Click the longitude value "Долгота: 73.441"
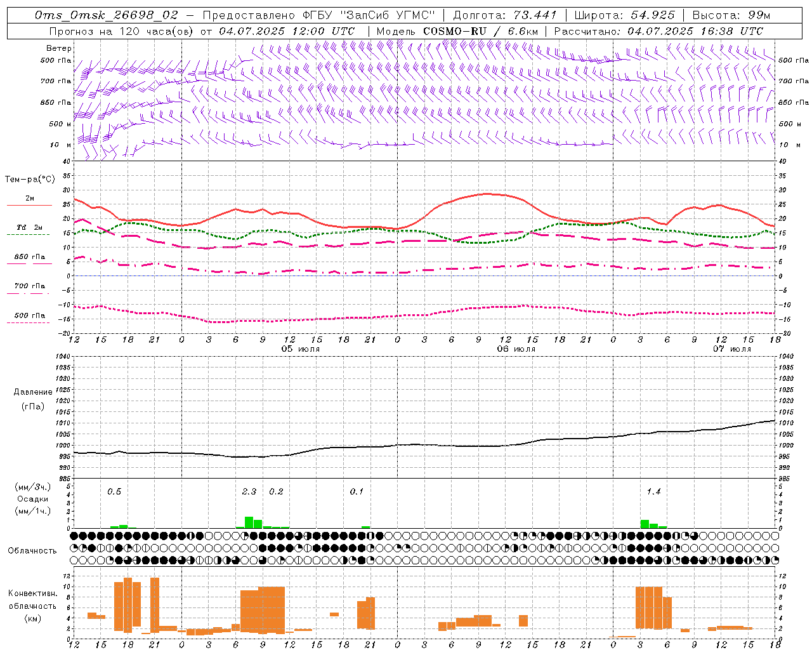Image resolution: width=812 pixels, height=650 pixels. 505,15
